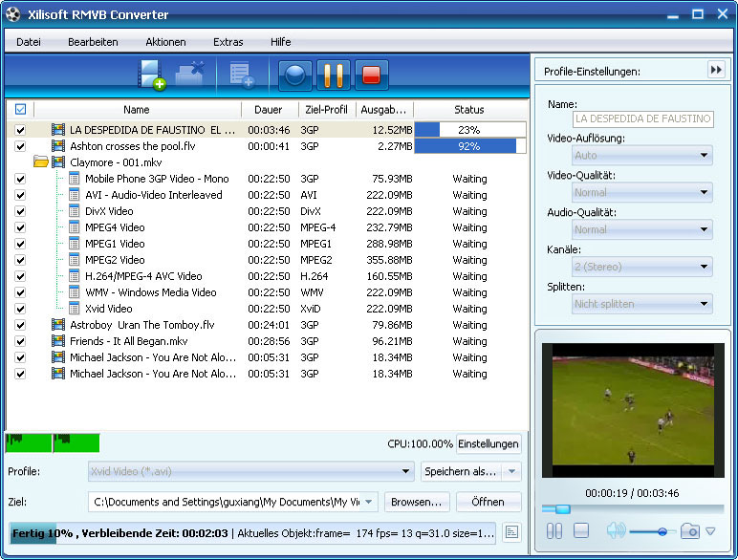Open the Aktionen menu
This screenshot has height=560, width=738.
(165, 42)
